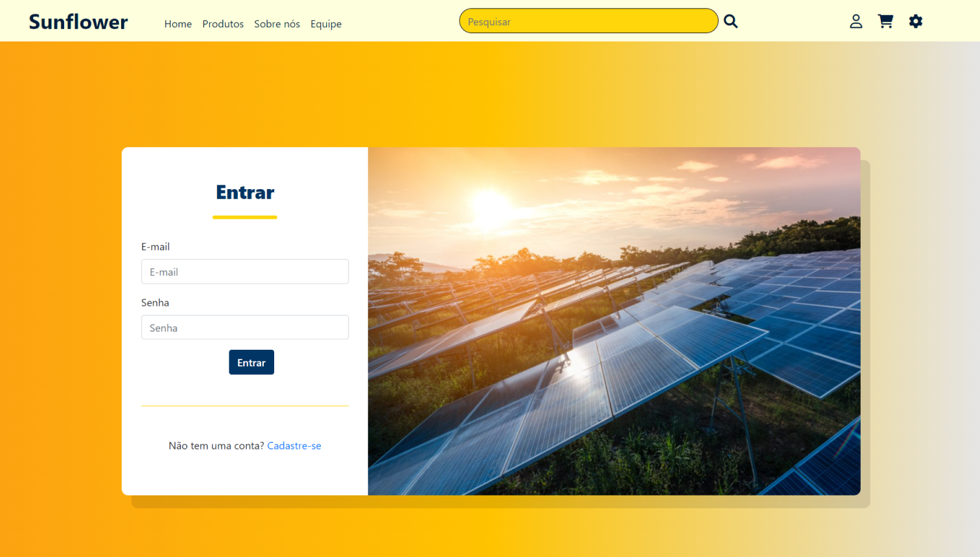Open the Produtos section
Viewport: 980px width, 557px height.
tap(223, 24)
